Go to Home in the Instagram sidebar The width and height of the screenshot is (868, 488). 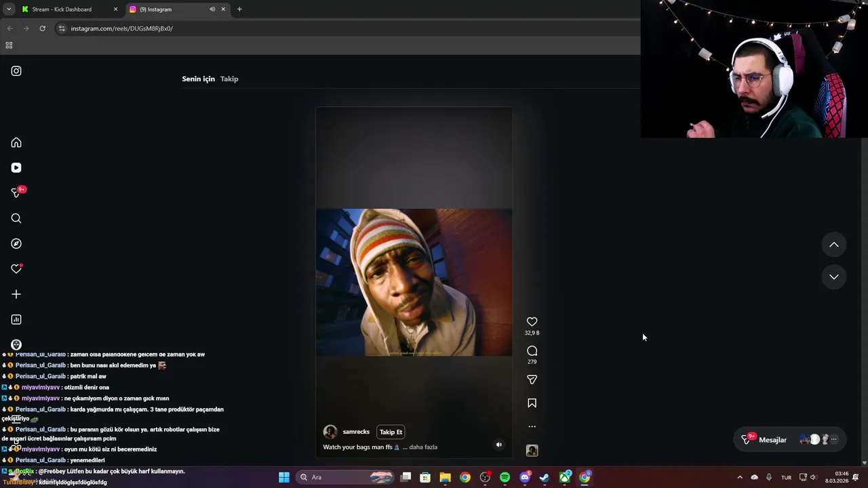16,142
